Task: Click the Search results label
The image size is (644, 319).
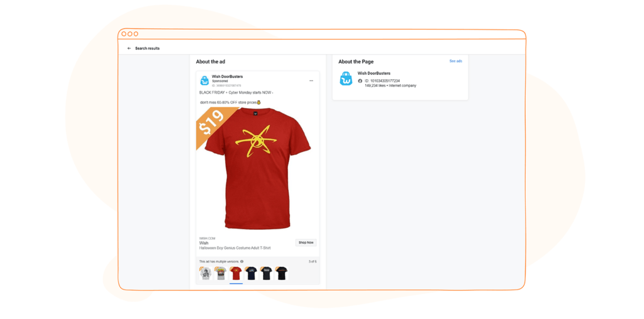Action: click(x=147, y=48)
